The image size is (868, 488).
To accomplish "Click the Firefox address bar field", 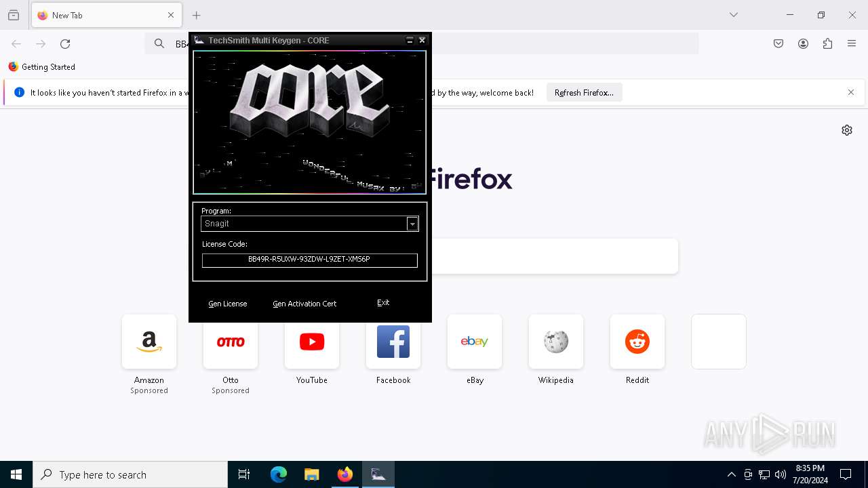I will pos(422,44).
